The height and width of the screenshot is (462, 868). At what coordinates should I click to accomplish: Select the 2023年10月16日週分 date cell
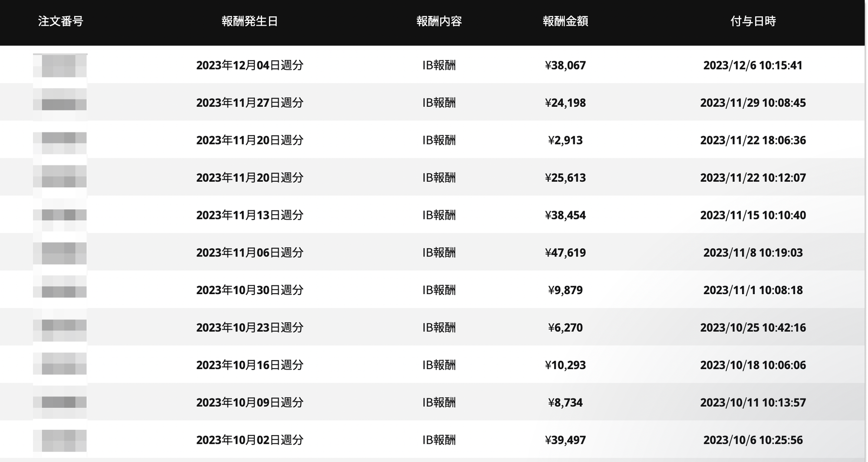click(x=250, y=365)
